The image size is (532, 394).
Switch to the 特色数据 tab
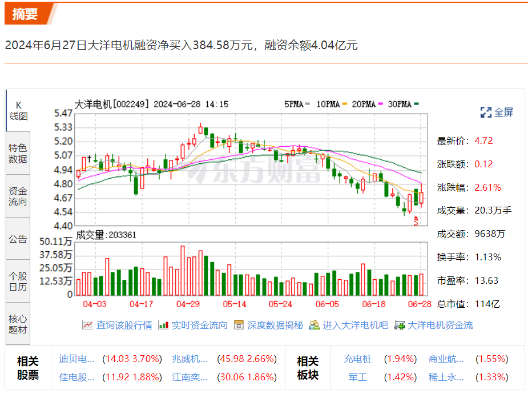tap(18, 154)
